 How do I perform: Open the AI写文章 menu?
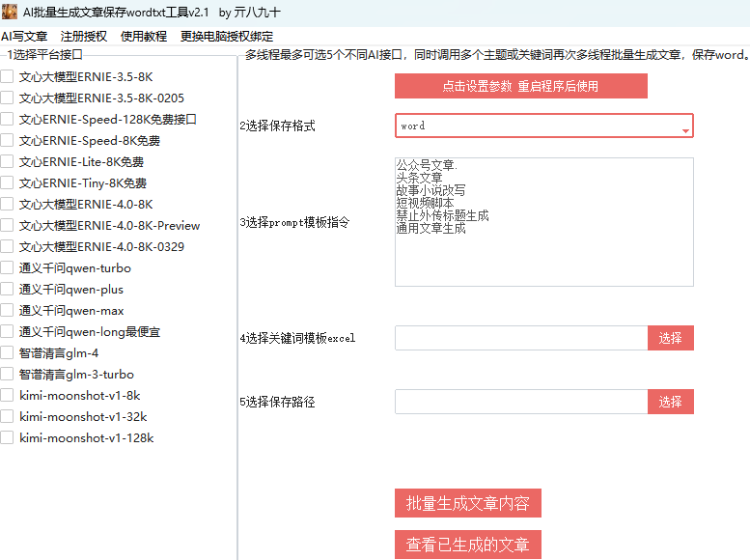point(24,37)
